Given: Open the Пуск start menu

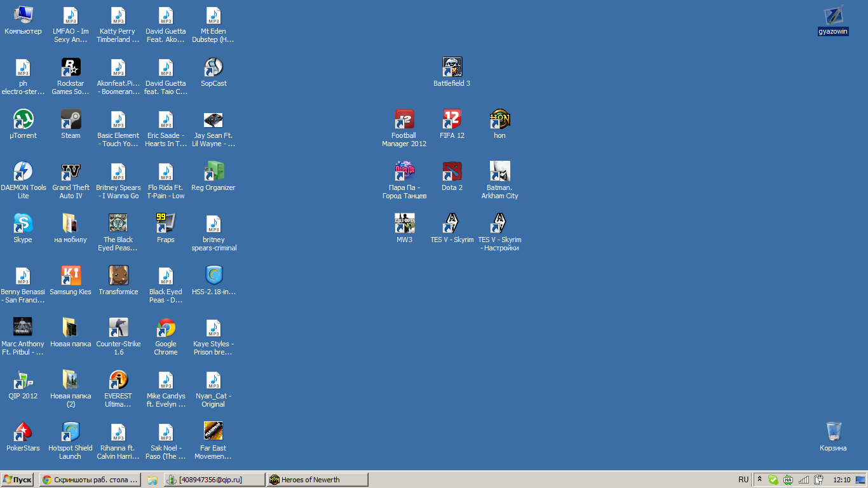Looking at the screenshot, I should pos(18,480).
